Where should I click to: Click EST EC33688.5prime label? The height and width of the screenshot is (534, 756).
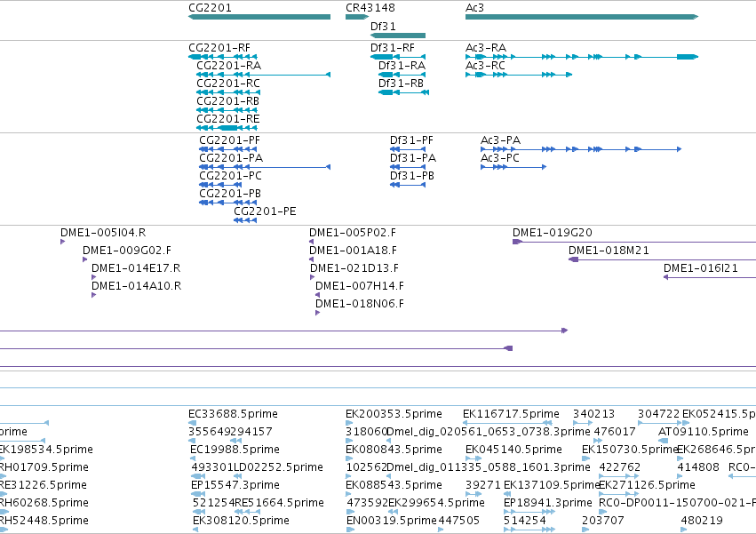tap(233, 414)
